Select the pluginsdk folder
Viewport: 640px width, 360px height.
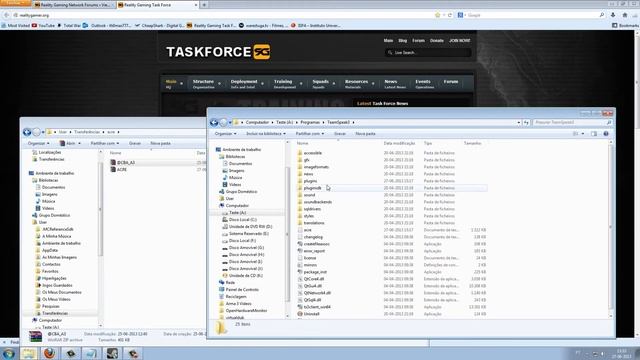[x=312, y=188]
